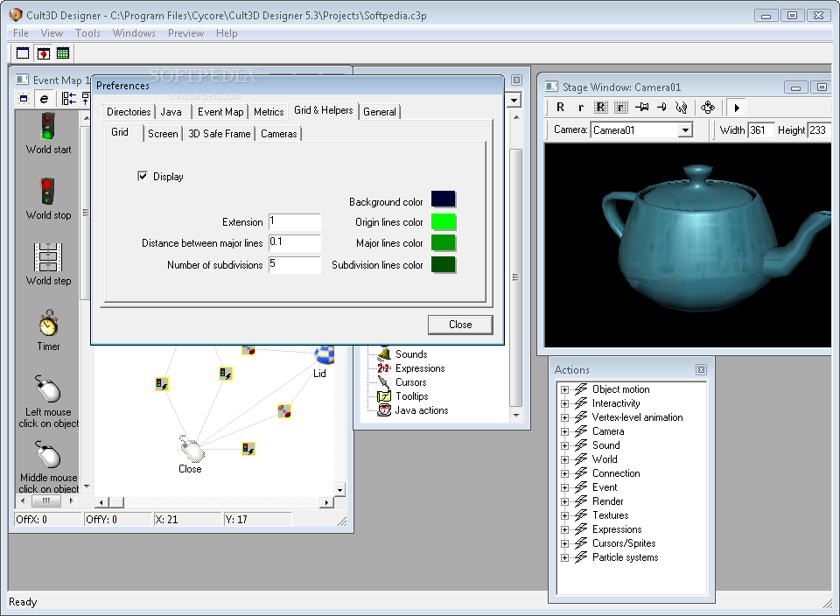Open the Tools menu

(x=87, y=33)
